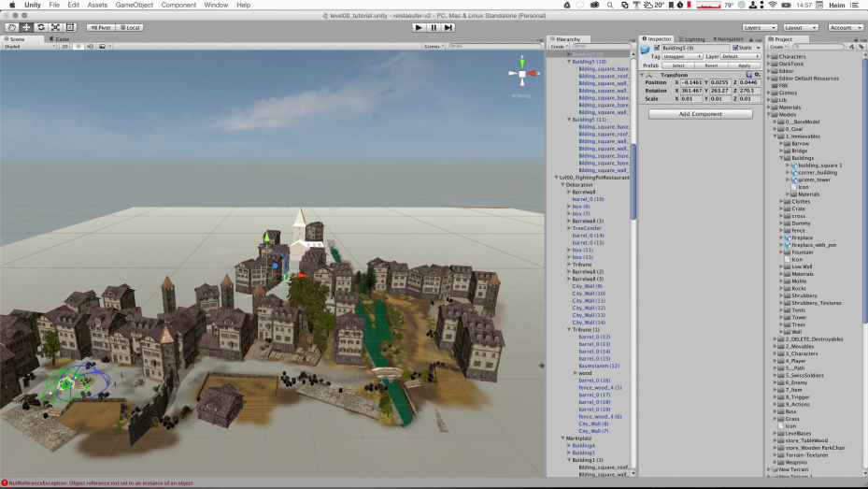Click the prefab Apply button
The image size is (868, 489).
pyautogui.click(x=744, y=65)
